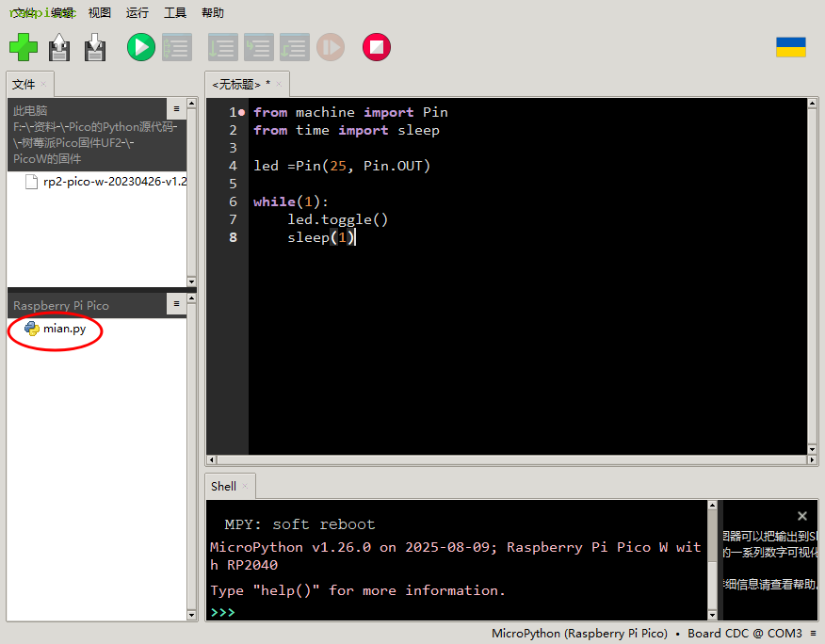
Task: Click the Save file toolbar icon
Action: click(95, 47)
